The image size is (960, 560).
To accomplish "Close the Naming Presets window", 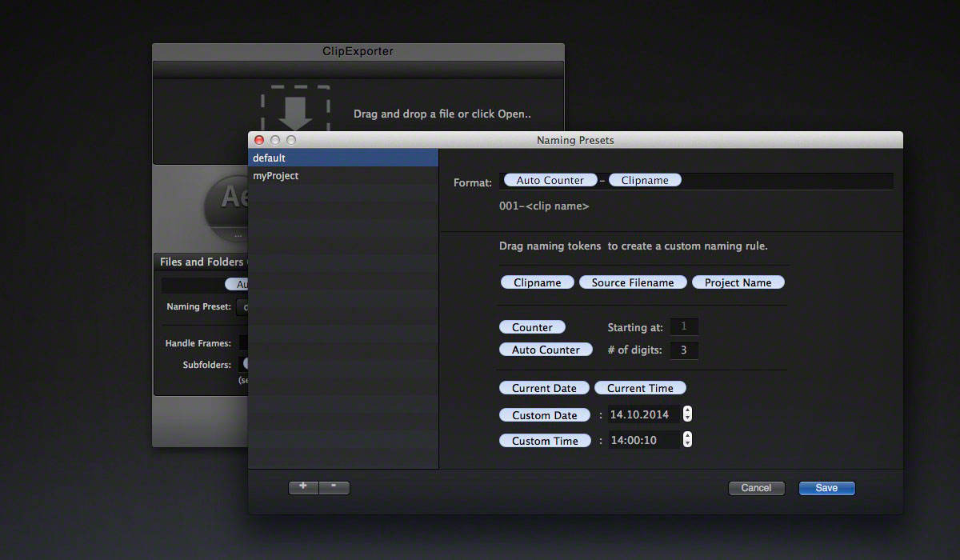I will click(x=259, y=140).
